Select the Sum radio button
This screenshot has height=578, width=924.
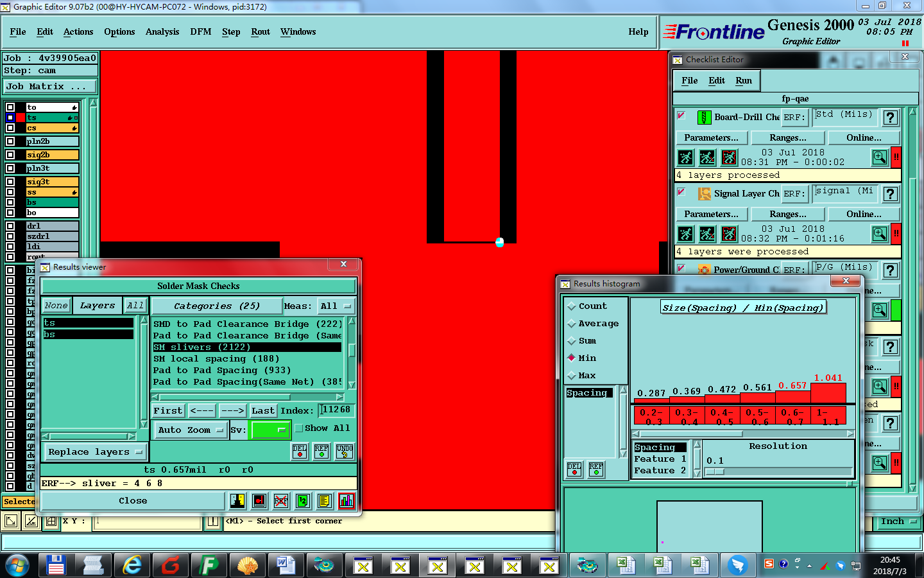[572, 341]
